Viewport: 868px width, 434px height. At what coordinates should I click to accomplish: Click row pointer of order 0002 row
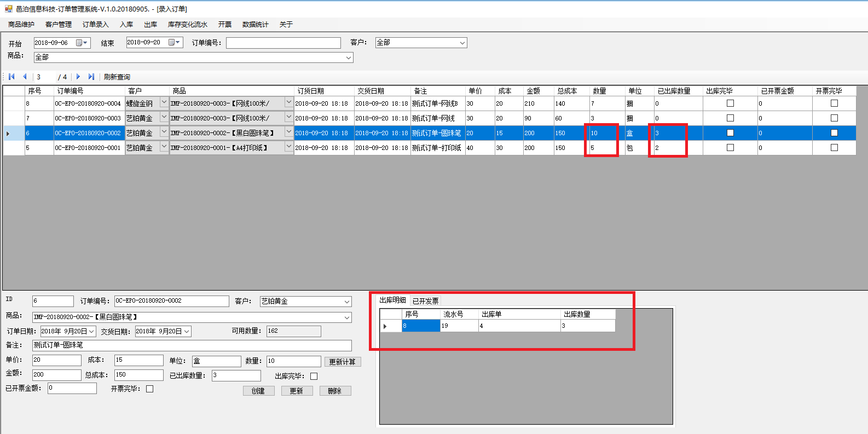(x=8, y=133)
